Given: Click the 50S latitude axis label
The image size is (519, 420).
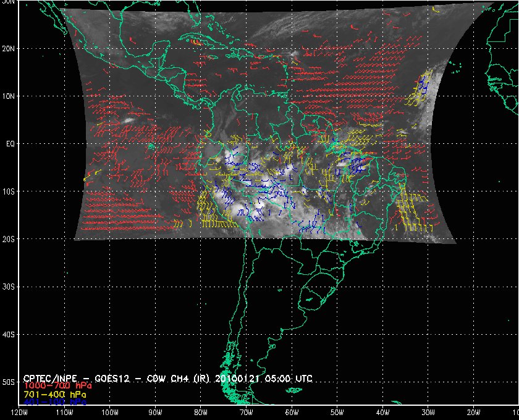Looking at the screenshot, I should 8,382.
